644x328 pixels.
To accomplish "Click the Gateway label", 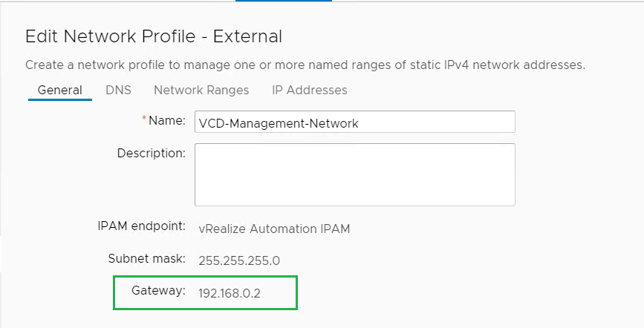I will (x=158, y=291).
